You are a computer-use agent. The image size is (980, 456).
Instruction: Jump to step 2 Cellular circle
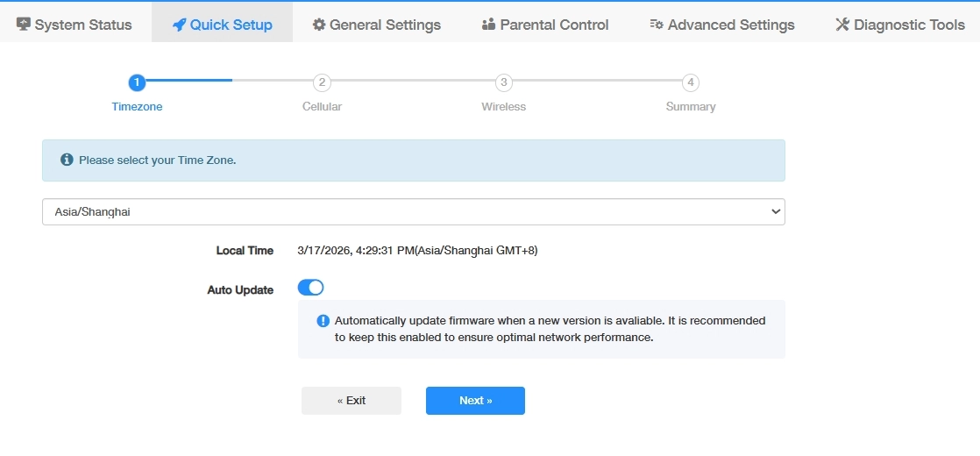tap(322, 82)
